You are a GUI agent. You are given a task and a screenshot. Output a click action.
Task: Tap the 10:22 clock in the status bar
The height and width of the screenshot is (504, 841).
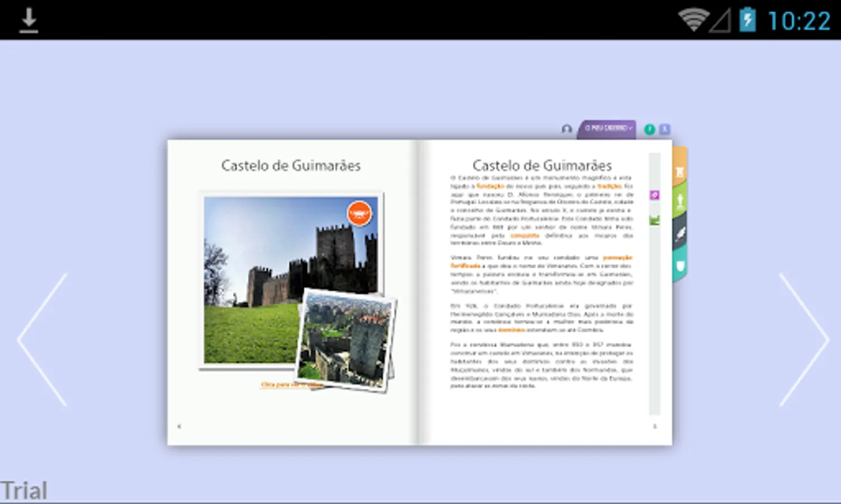pos(798,21)
